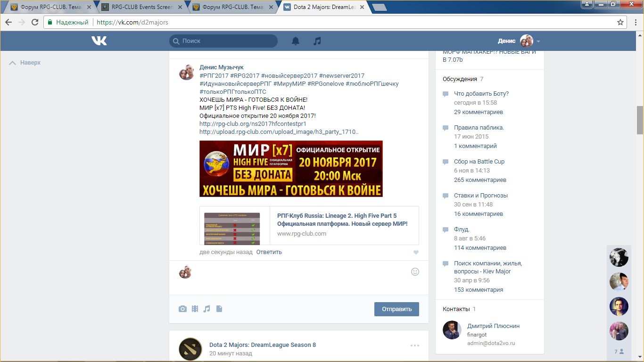The image size is (644, 362).
Task: Open first friend avatar in chat sidebar
Action: click(619, 257)
